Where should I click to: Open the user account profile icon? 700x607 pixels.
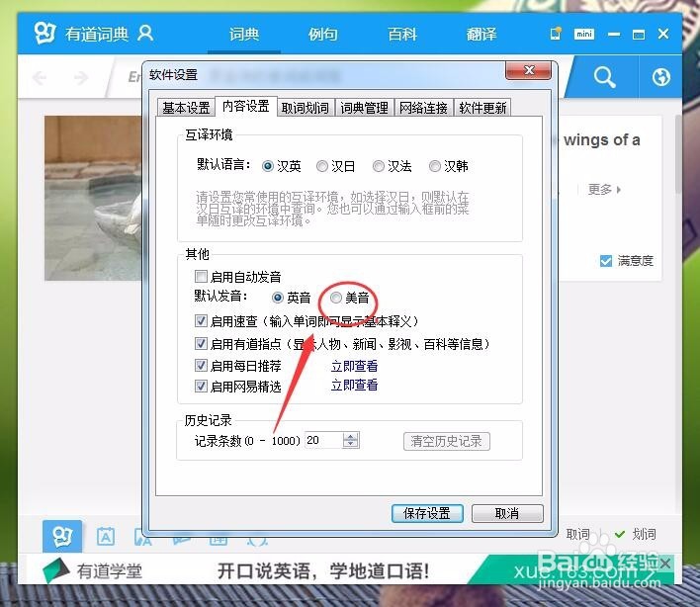[x=145, y=34]
